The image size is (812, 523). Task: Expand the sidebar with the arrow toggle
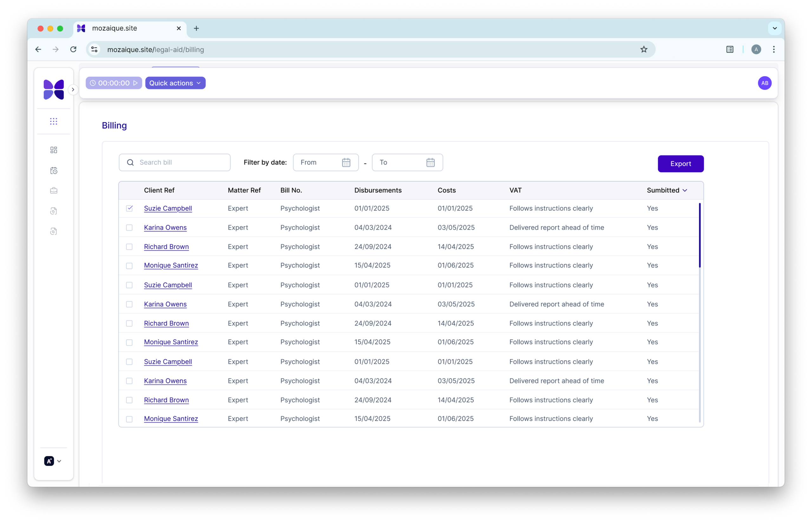click(73, 90)
